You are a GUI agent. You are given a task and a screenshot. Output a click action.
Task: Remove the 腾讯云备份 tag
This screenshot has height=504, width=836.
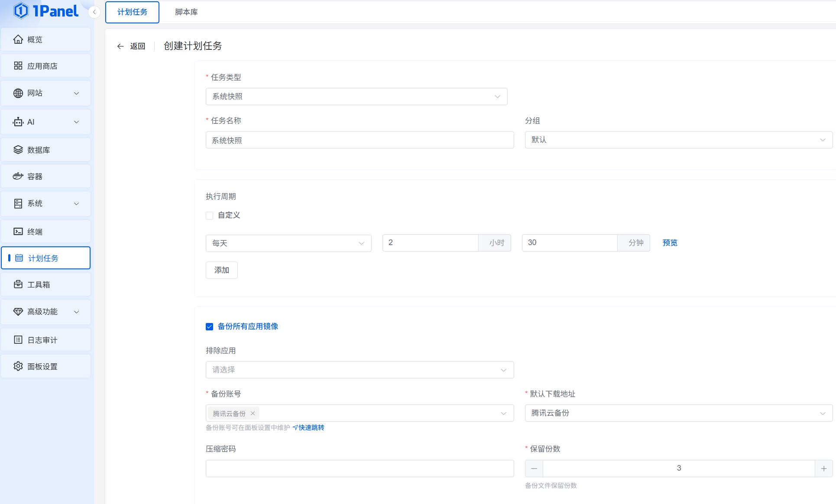(x=253, y=414)
